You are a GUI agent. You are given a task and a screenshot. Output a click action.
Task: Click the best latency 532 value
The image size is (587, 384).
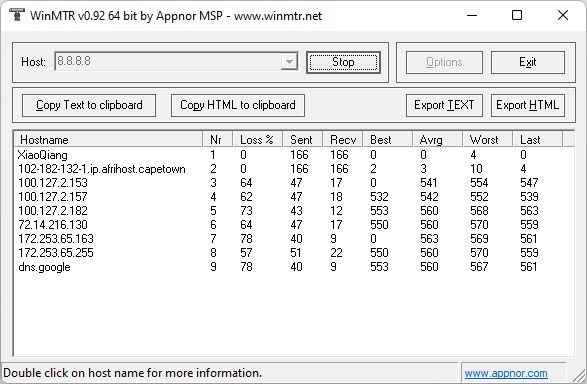[x=379, y=197]
